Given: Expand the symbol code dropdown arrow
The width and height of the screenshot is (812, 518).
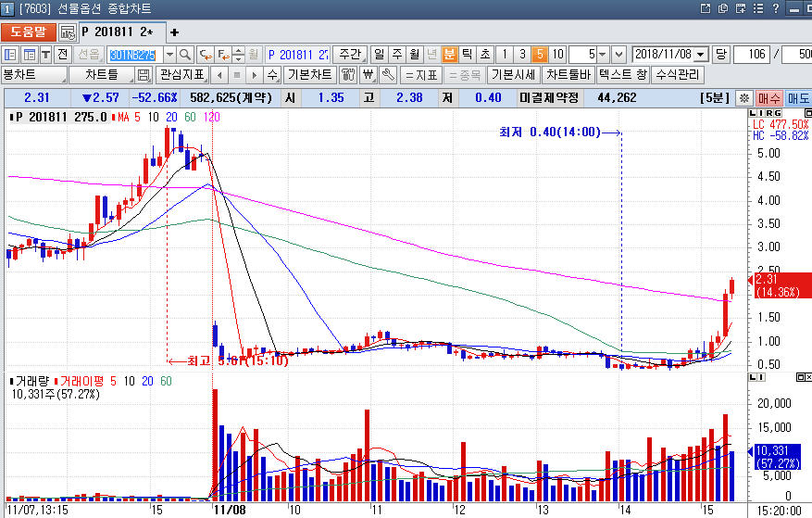Looking at the screenshot, I should point(169,55).
